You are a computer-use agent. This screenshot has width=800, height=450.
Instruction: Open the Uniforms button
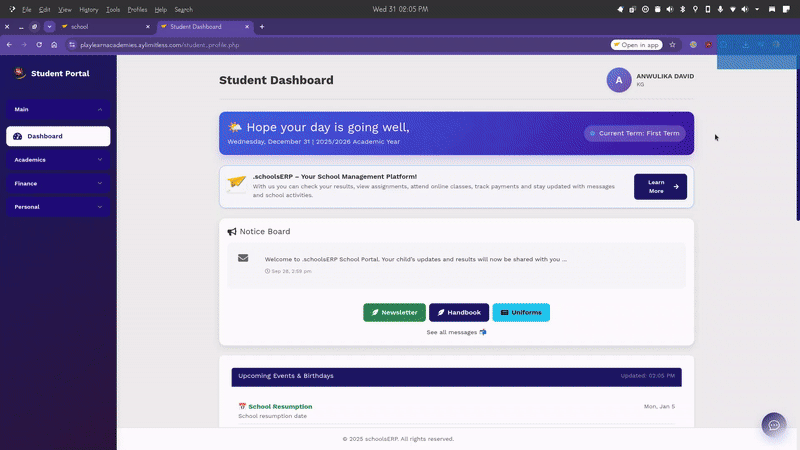click(x=521, y=312)
